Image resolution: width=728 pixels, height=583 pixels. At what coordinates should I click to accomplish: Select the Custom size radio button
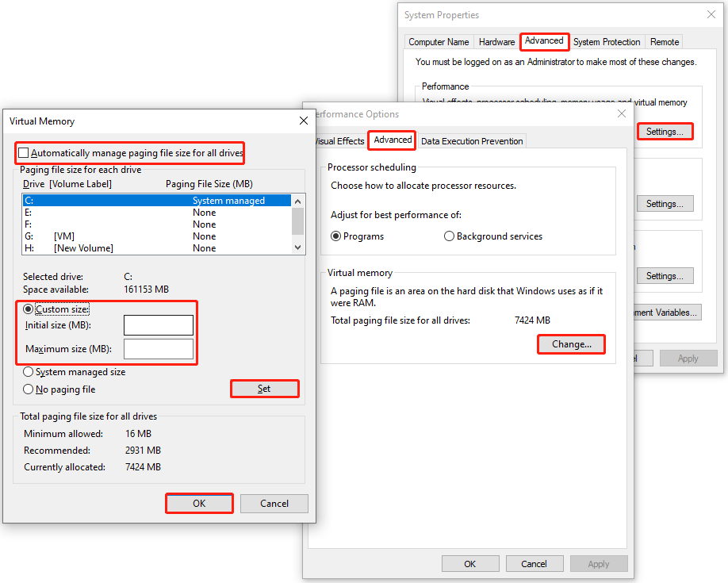point(27,309)
